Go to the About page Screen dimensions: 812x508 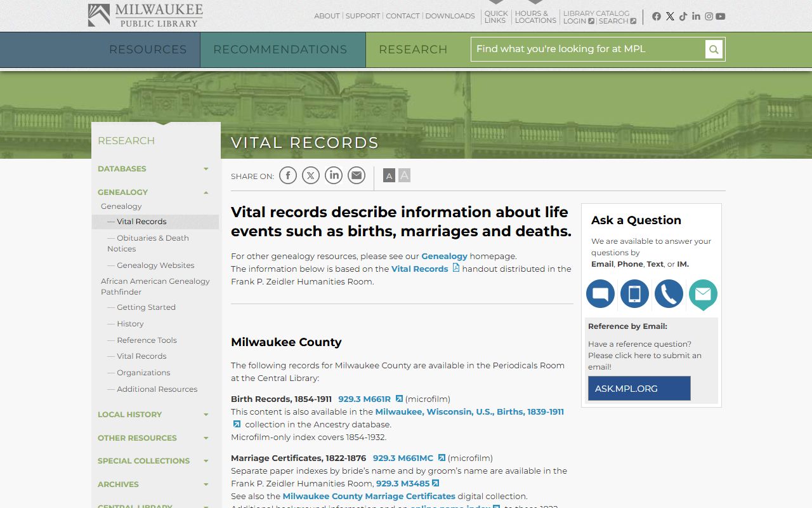tap(327, 16)
